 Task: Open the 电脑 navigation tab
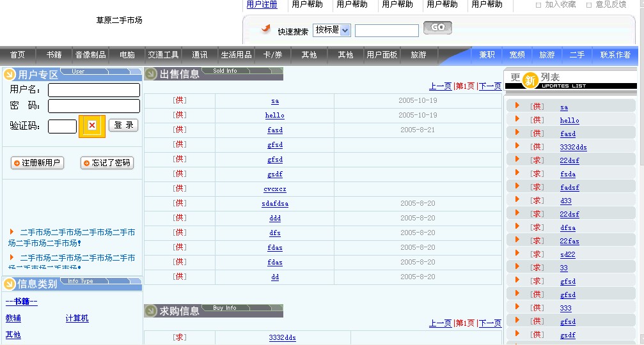127,55
